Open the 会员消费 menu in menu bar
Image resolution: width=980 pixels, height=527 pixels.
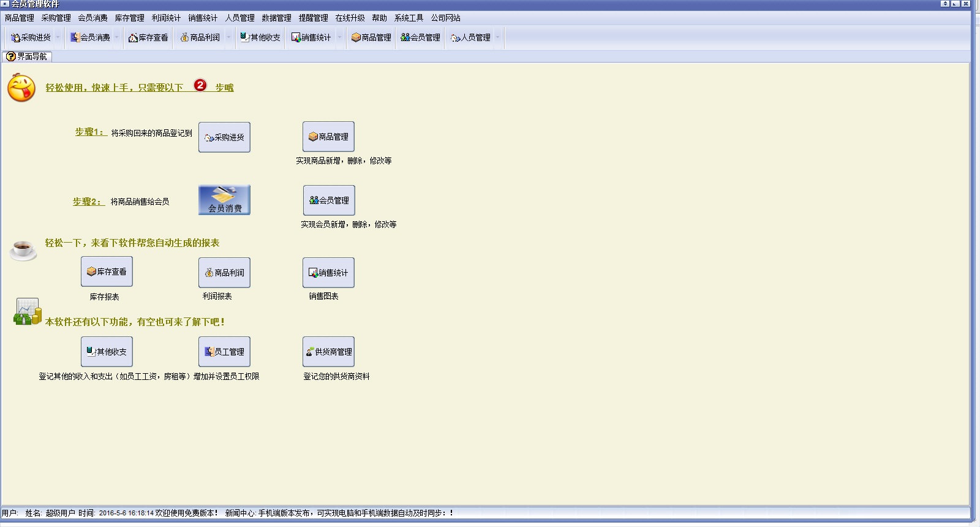(93, 18)
